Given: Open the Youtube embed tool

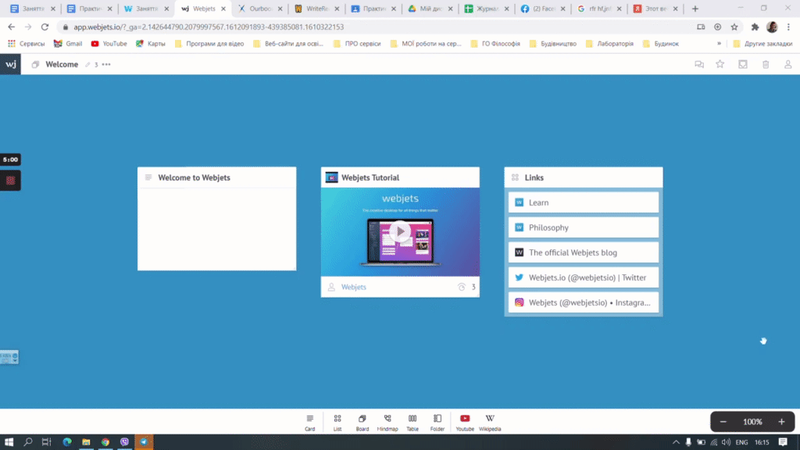Looking at the screenshot, I should pyautogui.click(x=465, y=420).
